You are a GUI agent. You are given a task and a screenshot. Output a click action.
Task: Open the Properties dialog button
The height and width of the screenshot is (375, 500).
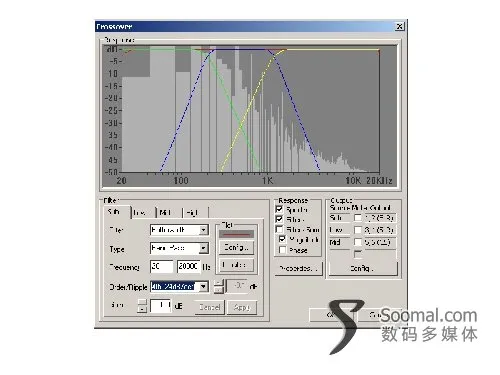coord(299,268)
